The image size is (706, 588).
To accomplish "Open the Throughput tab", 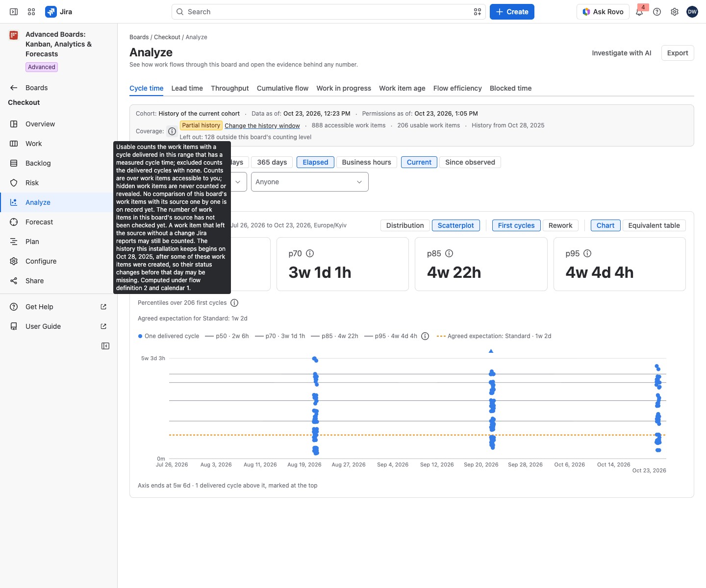I will click(x=230, y=88).
